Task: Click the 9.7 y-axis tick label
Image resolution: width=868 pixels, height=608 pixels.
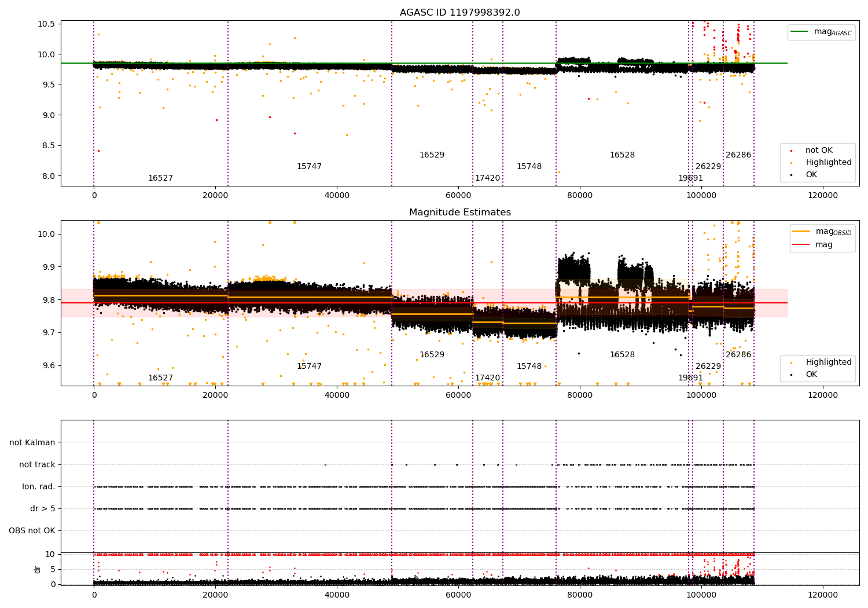Action: (48, 333)
